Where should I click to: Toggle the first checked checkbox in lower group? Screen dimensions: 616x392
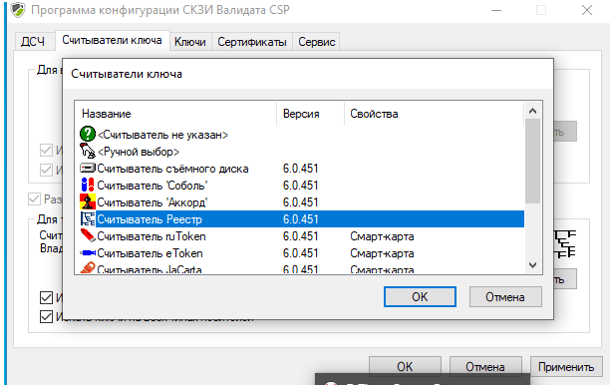[x=46, y=297]
